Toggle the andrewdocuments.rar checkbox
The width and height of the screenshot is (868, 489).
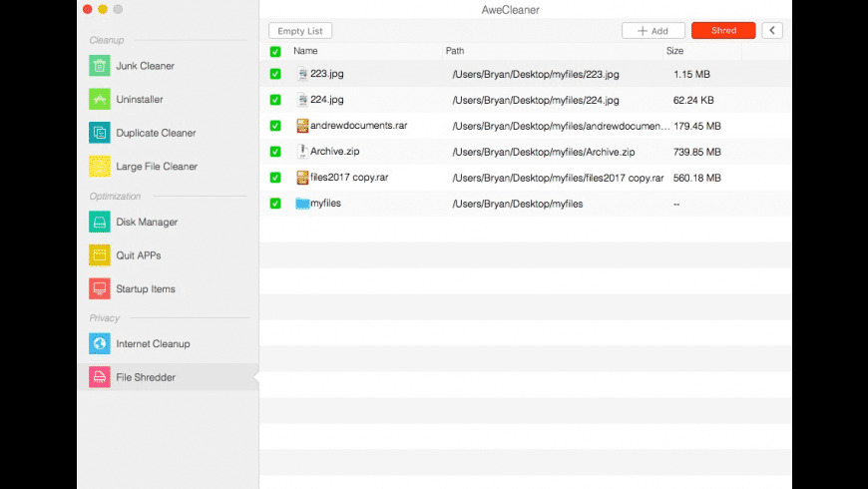pos(275,126)
